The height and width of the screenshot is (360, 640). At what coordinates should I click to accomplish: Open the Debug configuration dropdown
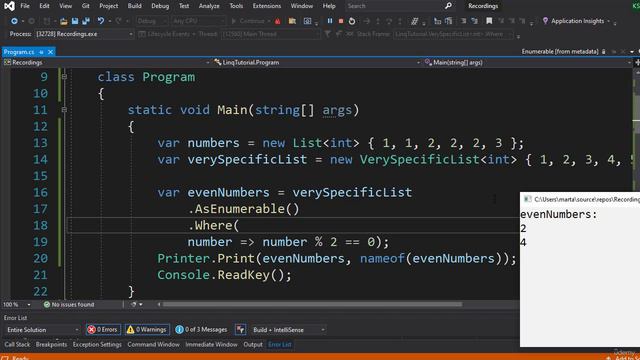point(151,21)
